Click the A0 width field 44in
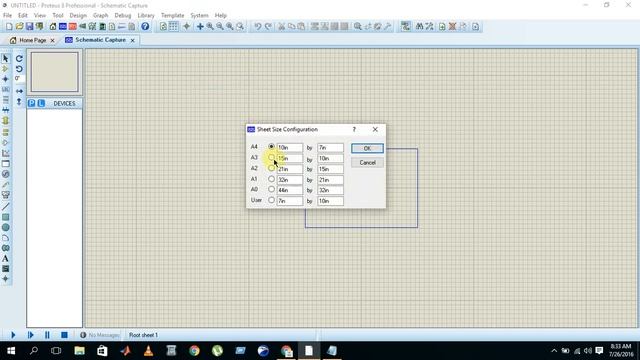 (x=290, y=190)
